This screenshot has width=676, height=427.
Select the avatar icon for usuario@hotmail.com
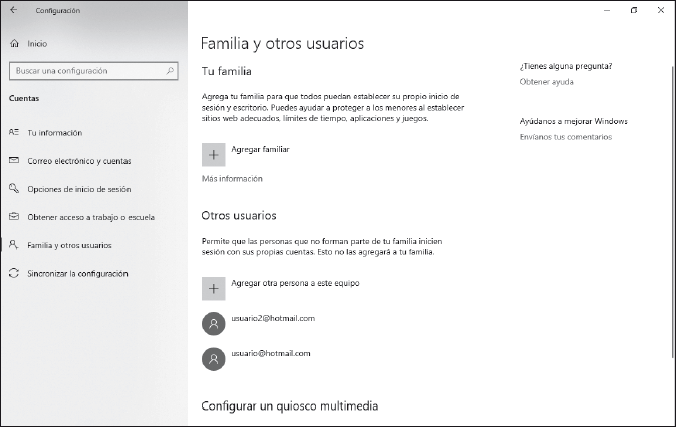pyautogui.click(x=213, y=359)
